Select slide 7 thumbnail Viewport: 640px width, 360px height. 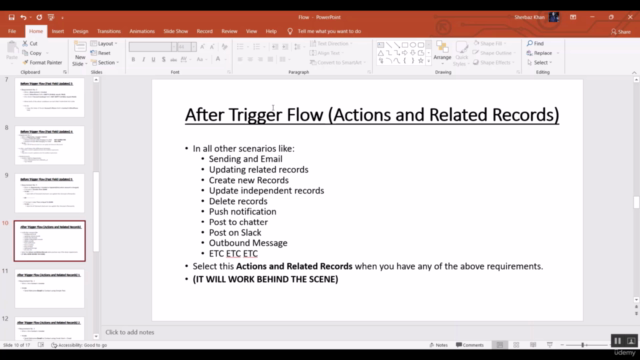[49, 98]
